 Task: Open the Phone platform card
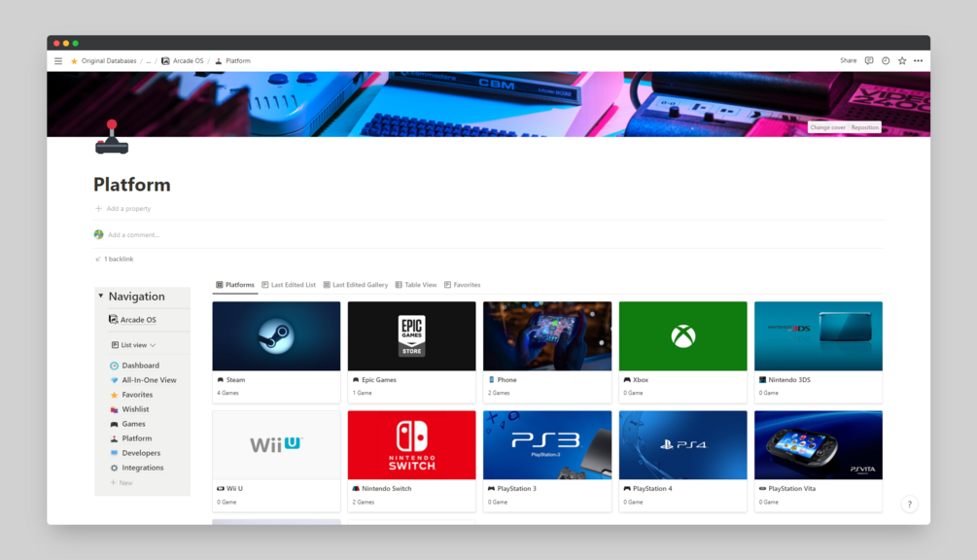tap(547, 352)
